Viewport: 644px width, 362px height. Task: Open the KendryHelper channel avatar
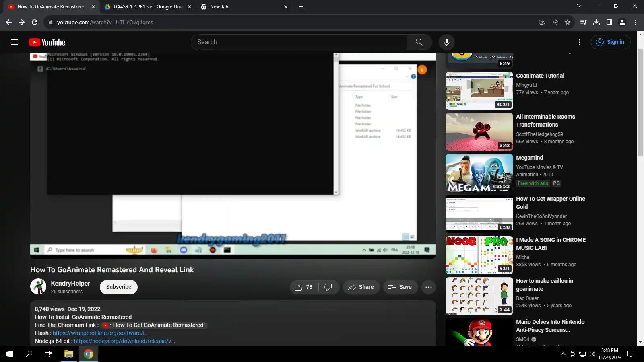coord(38,287)
